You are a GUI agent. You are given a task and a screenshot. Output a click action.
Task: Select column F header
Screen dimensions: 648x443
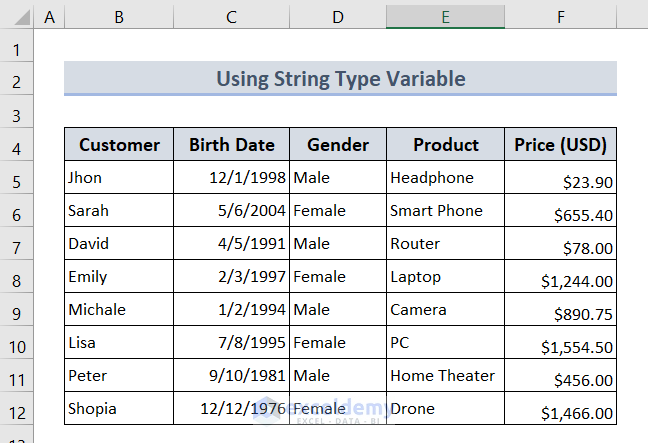tap(561, 17)
